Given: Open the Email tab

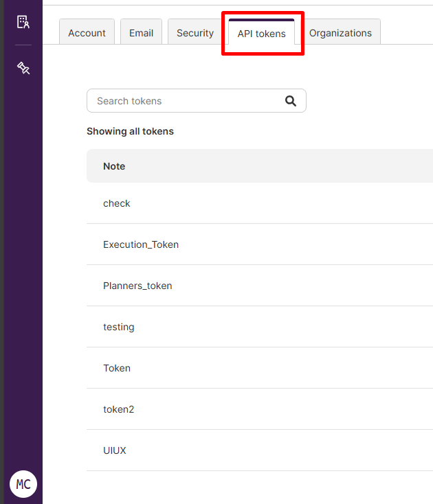Looking at the screenshot, I should [x=141, y=33].
